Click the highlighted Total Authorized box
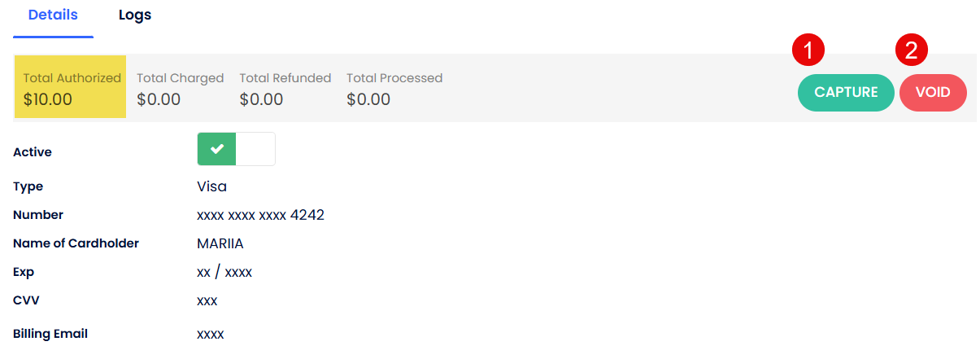 (x=71, y=88)
